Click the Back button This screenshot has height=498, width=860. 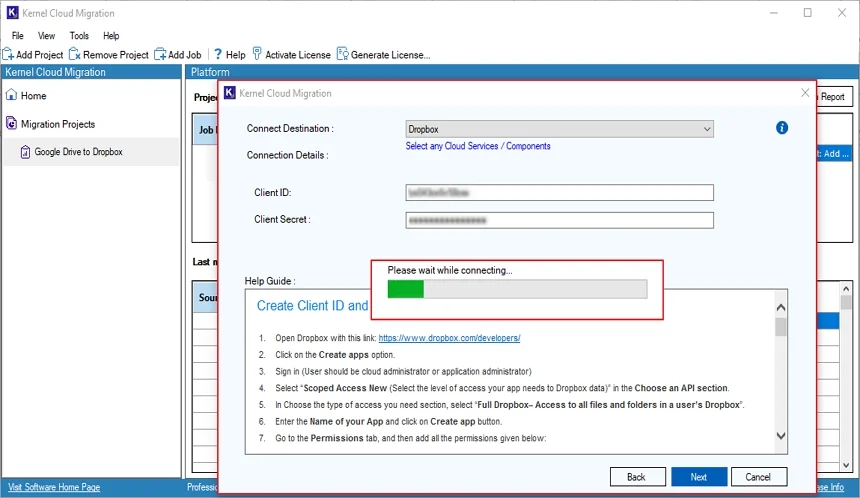pos(637,477)
